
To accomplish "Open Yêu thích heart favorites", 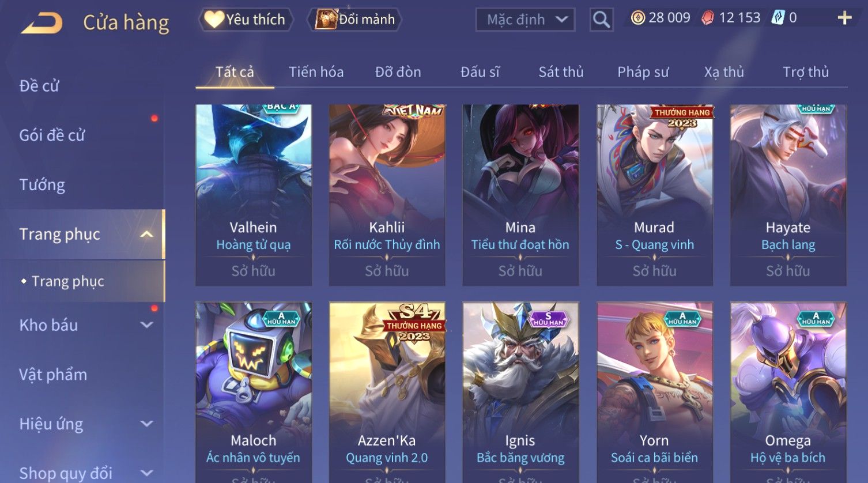I will [246, 20].
